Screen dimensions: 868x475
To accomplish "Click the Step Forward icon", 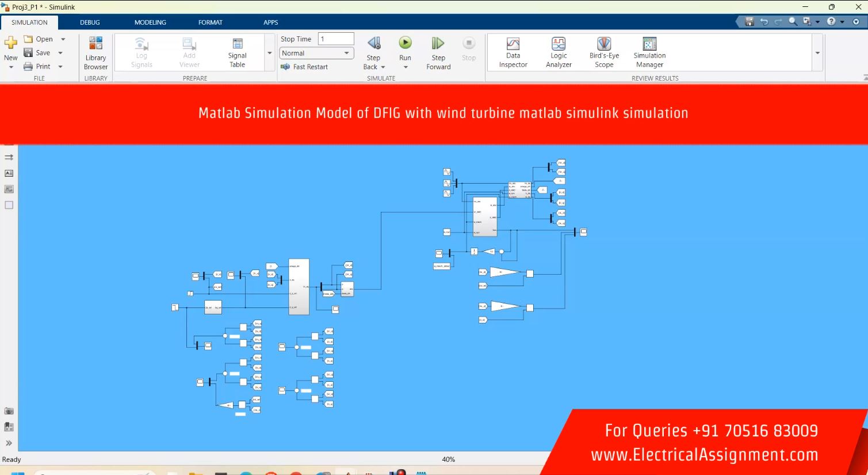I will pyautogui.click(x=438, y=44).
